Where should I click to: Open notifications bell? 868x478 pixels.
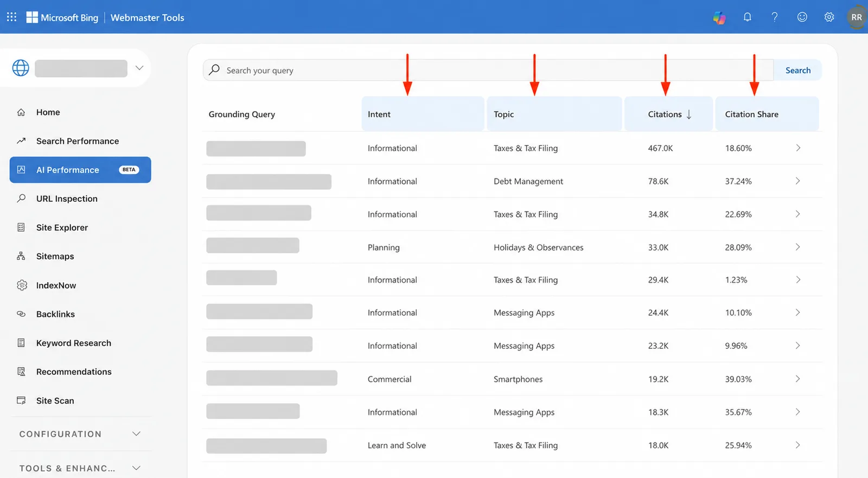[747, 17]
